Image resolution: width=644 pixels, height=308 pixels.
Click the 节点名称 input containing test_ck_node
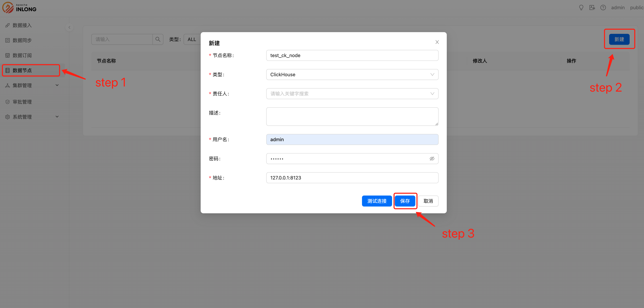tap(352, 55)
